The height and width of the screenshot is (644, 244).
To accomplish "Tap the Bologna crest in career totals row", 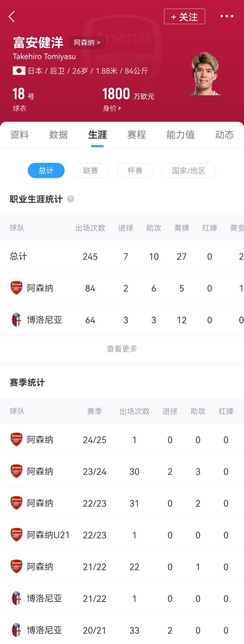I will (17, 320).
